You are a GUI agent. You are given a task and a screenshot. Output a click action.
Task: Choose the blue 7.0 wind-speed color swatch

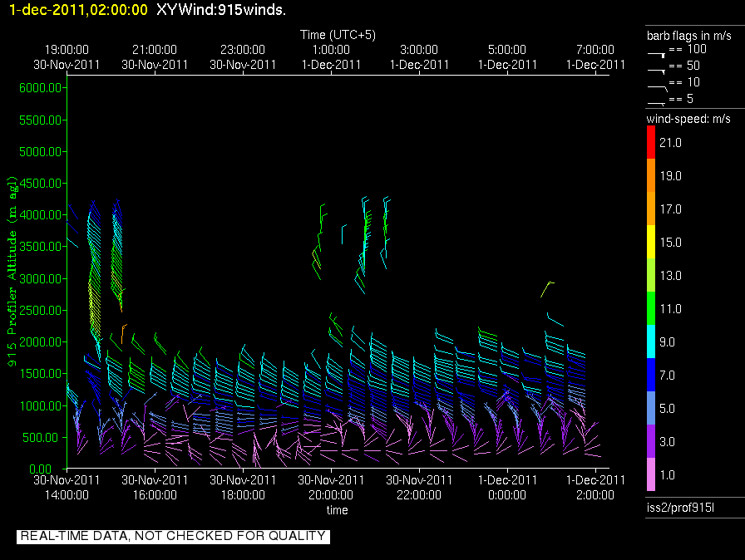[651, 376]
